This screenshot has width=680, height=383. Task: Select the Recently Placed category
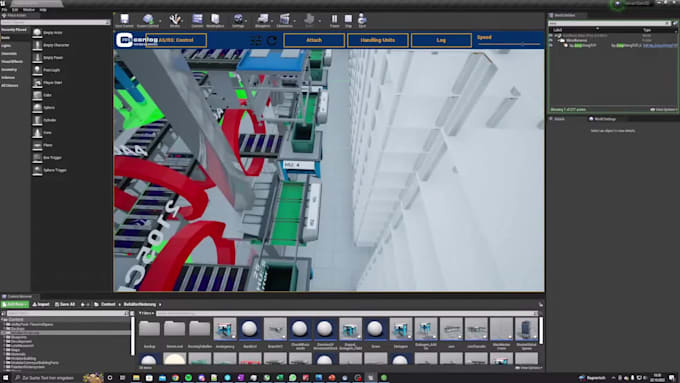click(15, 30)
